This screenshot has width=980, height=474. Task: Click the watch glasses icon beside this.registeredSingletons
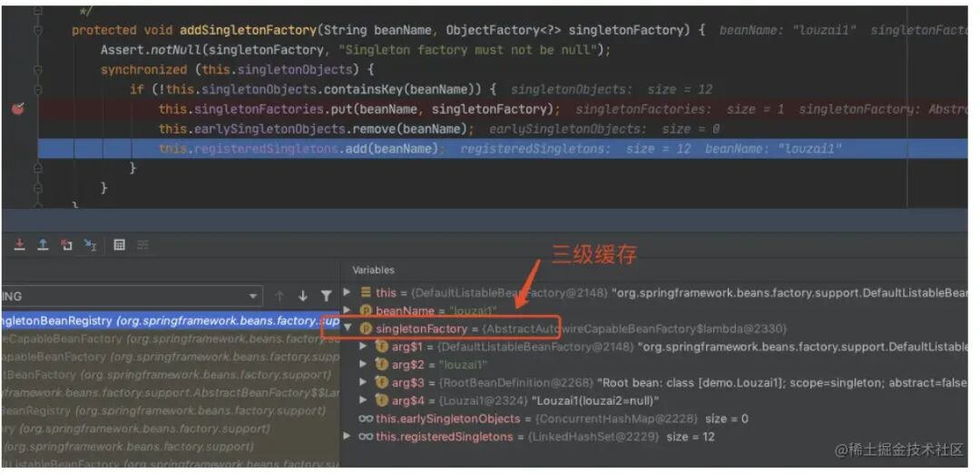[367, 437]
